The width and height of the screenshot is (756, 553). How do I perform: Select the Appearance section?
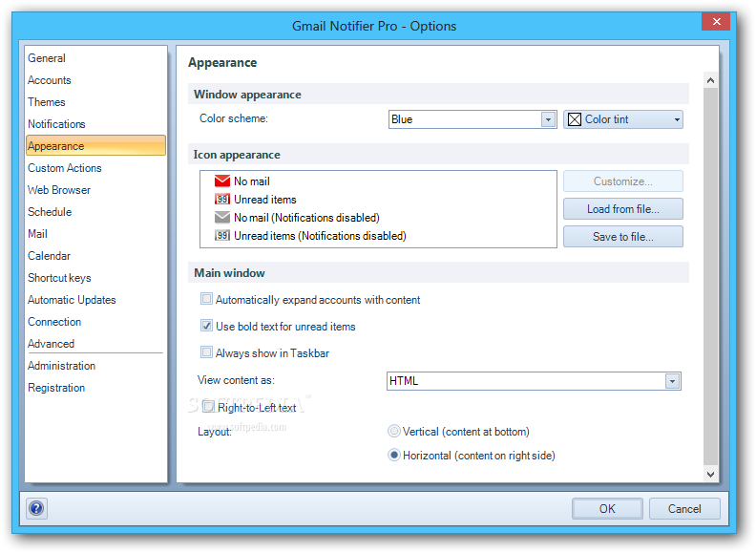pos(95,146)
